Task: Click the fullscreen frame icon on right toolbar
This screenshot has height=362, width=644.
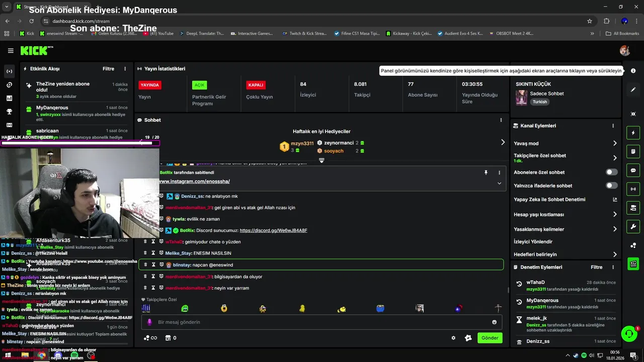Action: (633, 114)
